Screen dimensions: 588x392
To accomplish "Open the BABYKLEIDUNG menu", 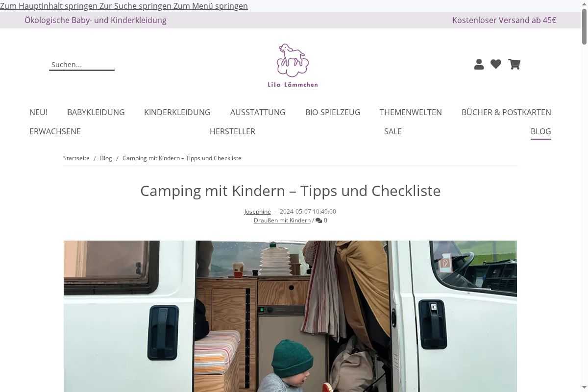I will [96, 112].
